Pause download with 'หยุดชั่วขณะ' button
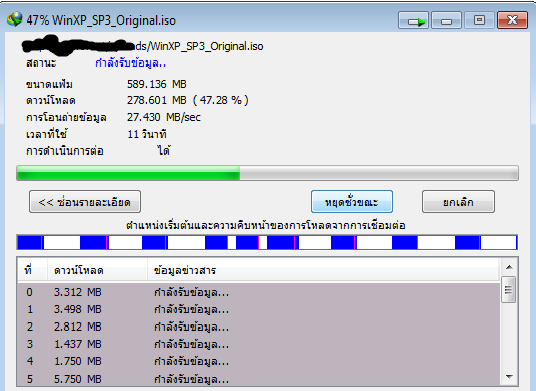Screen dimensions: 536x391 pos(352,202)
